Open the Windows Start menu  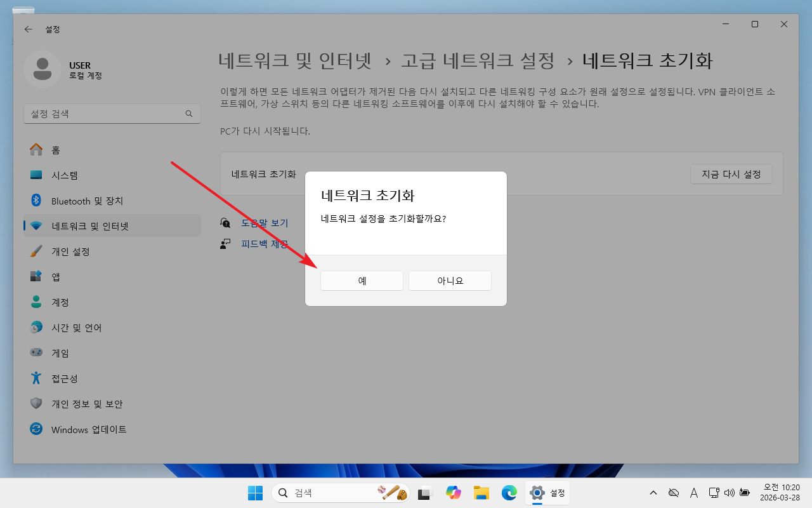click(255, 493)
